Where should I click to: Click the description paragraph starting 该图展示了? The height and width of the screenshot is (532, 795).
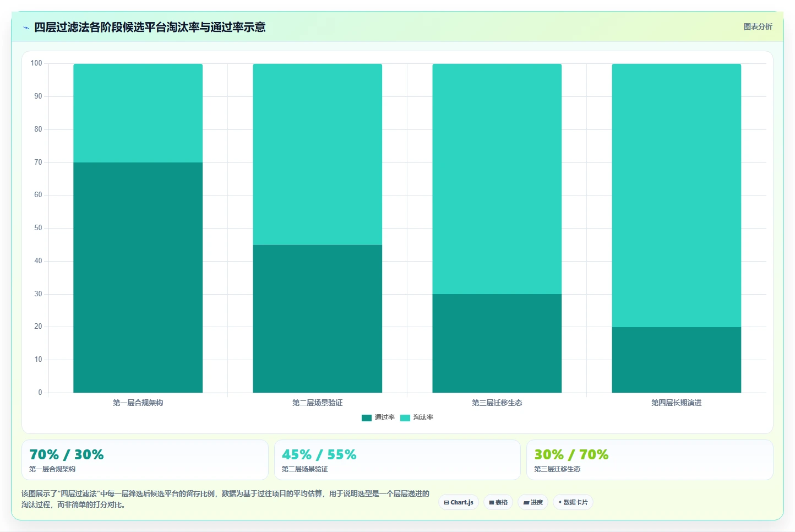225,499
